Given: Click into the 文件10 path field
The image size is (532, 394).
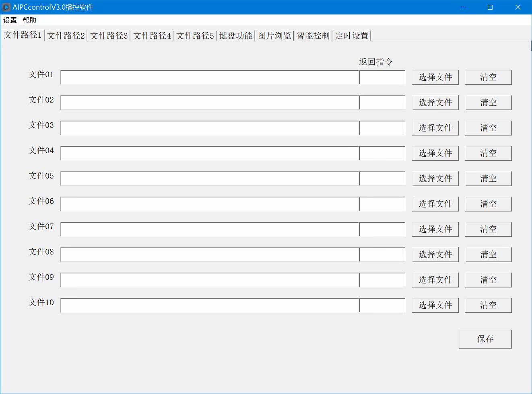Looking at the screenshot, I should [210, 305].
